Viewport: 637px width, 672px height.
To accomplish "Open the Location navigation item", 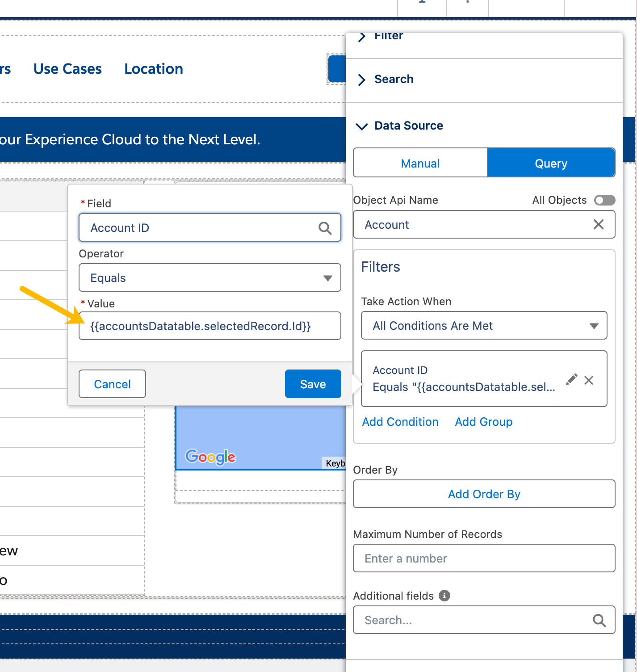I will (x=154, y=69).
